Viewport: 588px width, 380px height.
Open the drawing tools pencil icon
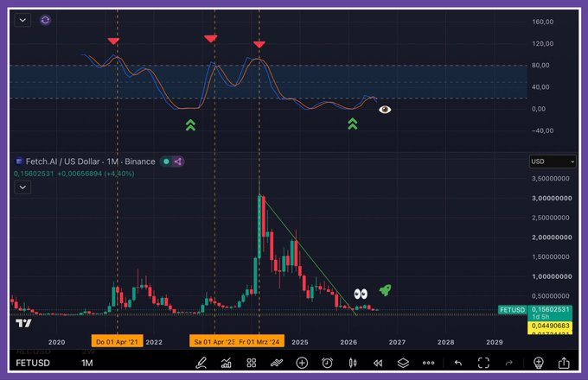(201, 363)
